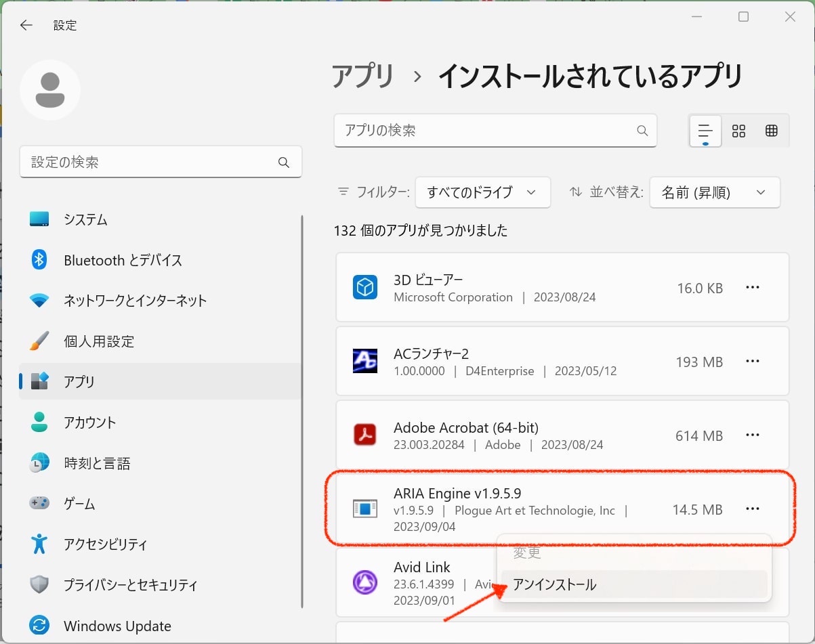Click the 3D ビューアー app name

point(428,280)
